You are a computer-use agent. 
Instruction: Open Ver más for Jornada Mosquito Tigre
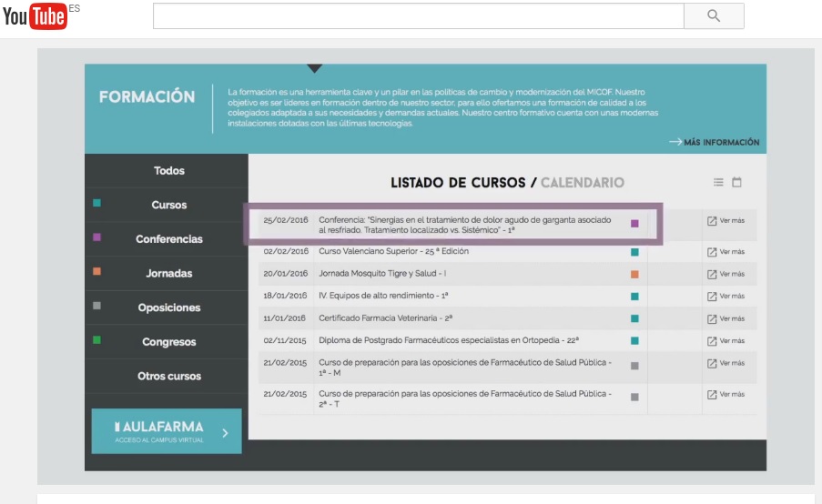(726, 274)
